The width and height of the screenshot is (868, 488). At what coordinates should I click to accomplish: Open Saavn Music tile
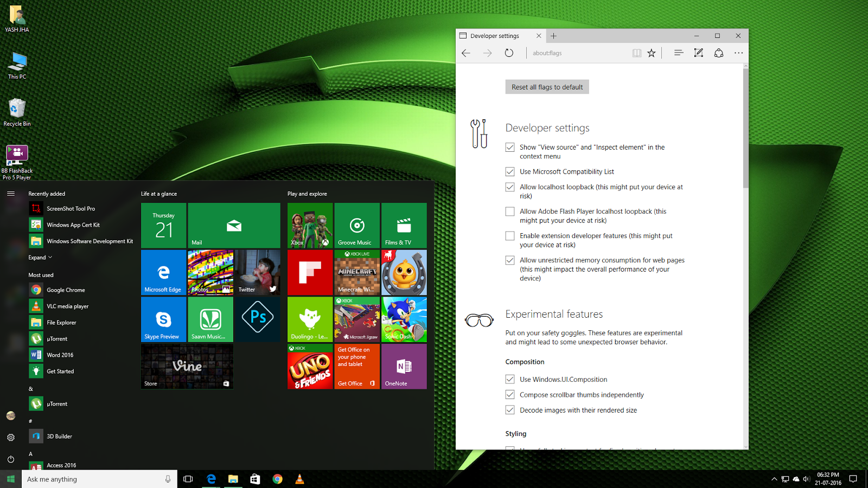tap(210, 319)
